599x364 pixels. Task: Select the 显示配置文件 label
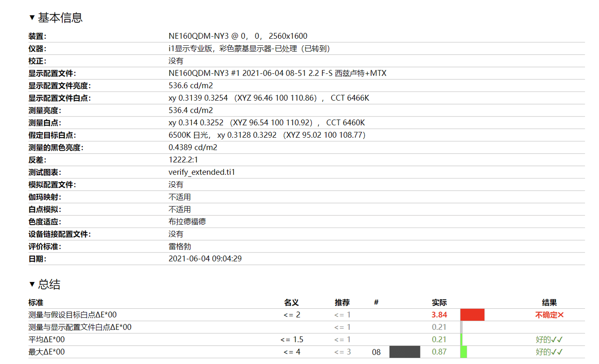pyautogui.click(x=52, y=73)
